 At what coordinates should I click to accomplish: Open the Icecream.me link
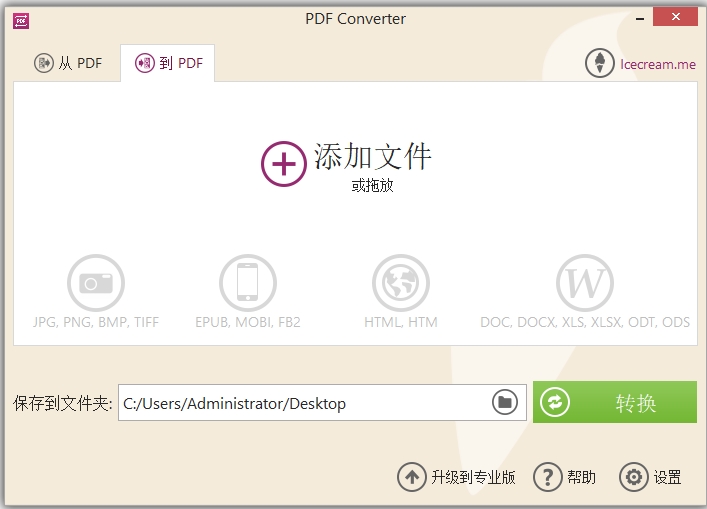point(656,64)
